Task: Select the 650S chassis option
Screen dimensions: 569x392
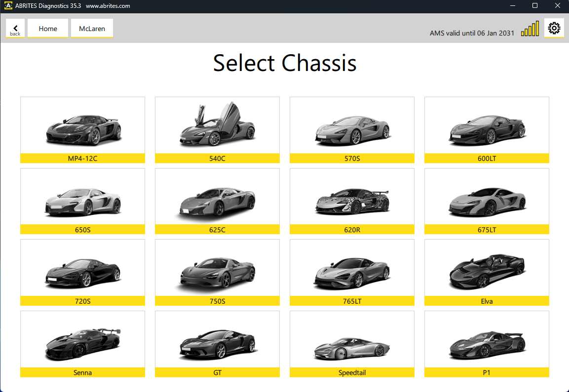Action: [82, 201]
